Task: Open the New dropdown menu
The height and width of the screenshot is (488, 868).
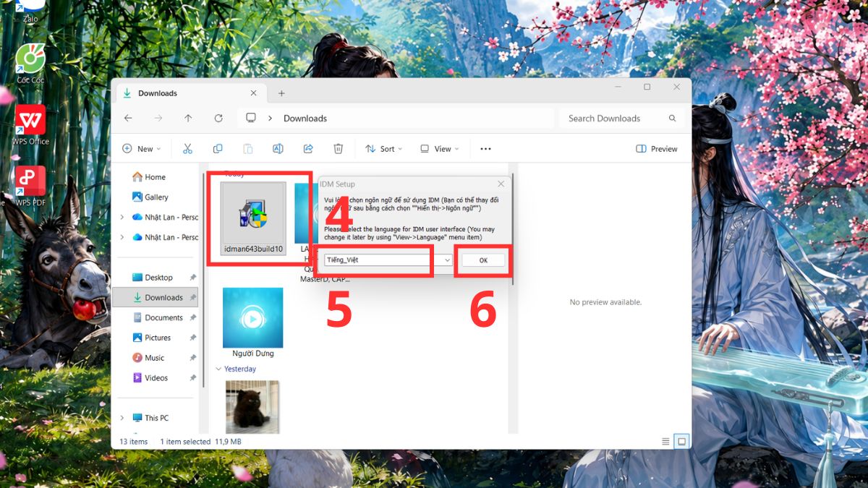Action: [x=141, y=149]
